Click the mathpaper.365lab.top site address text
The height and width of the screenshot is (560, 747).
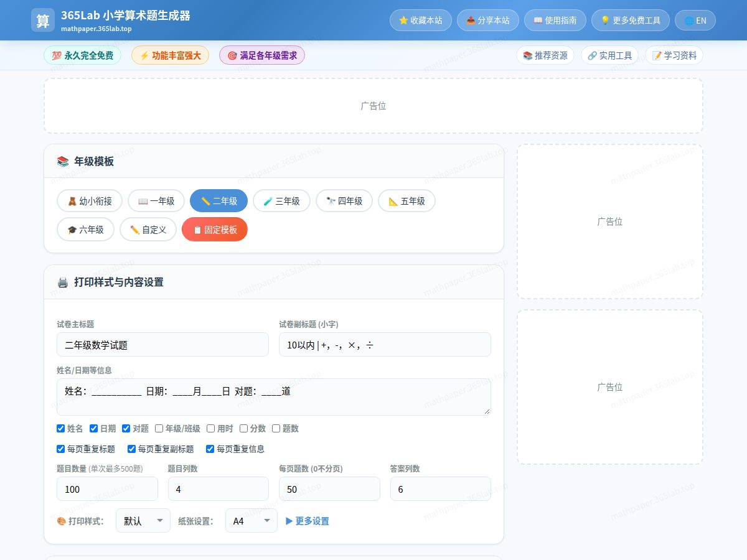[96, 29]
